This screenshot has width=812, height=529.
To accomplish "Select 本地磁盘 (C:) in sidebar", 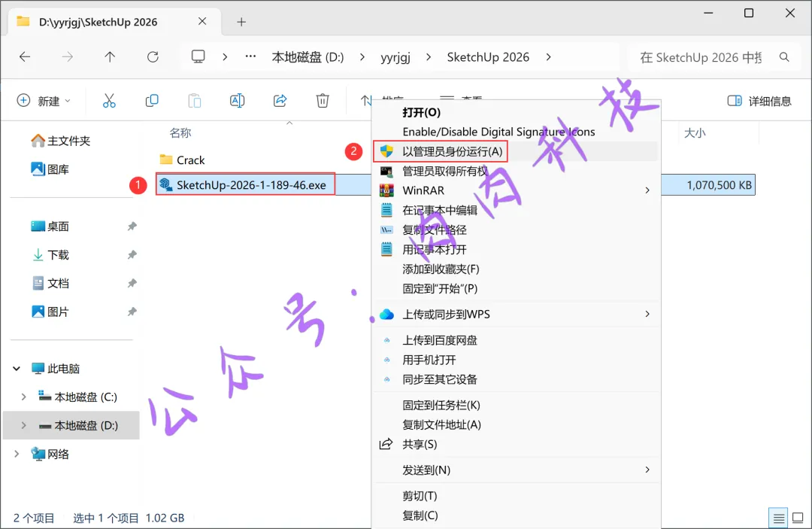I will [x=78, y=397].
